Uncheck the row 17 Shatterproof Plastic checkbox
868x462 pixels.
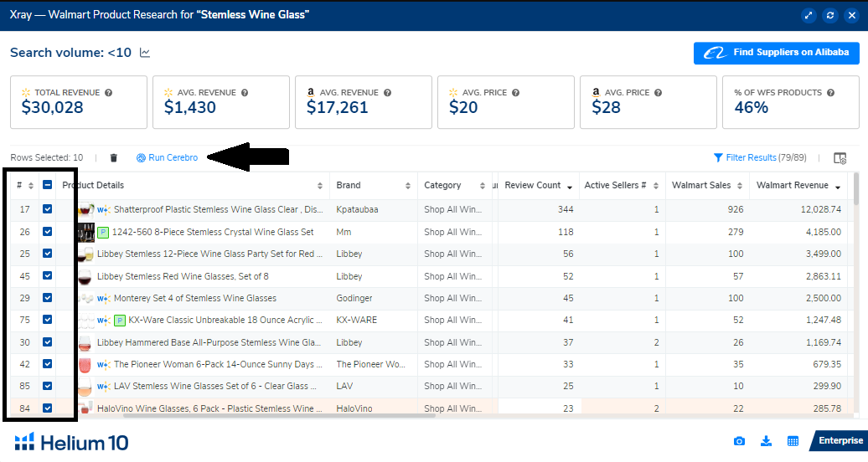(48, 209)
